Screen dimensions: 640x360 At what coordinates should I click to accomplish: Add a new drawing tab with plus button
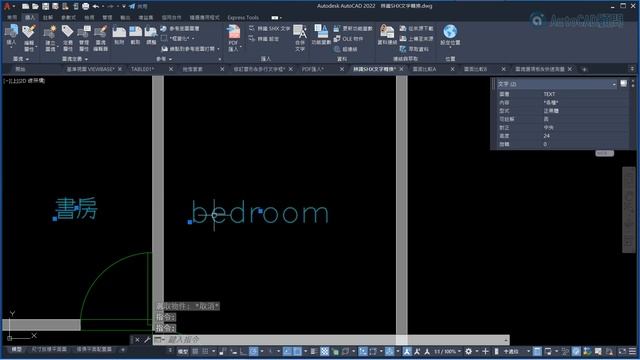584,69
